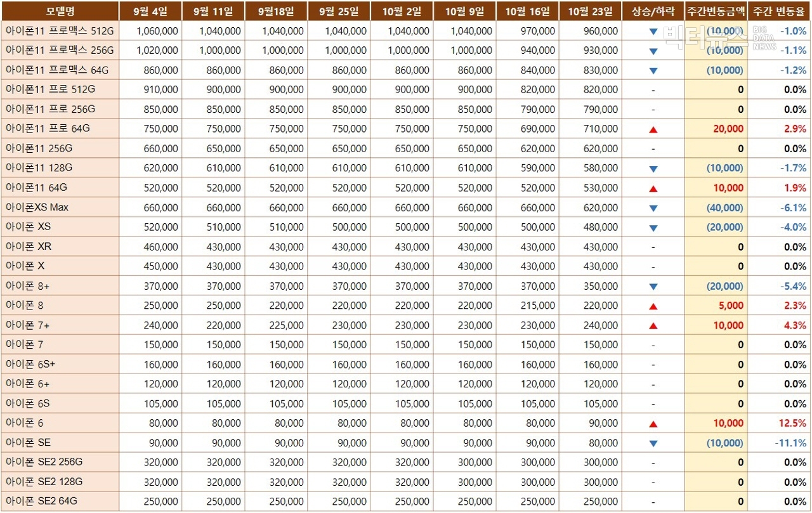Click the down arrow in 아이폰11 프로맥스 64G row
The width and height of the screenshot is (812, 513).
click(x=653, y=70)
